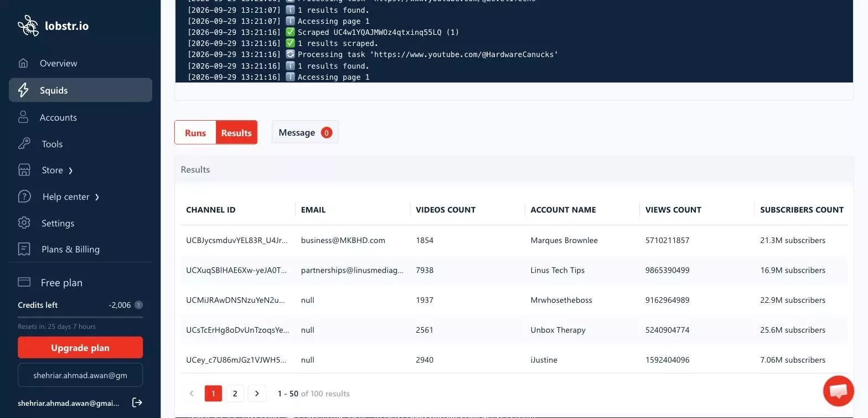
Task: Click the previous page arrow
Action: (192, 394)
